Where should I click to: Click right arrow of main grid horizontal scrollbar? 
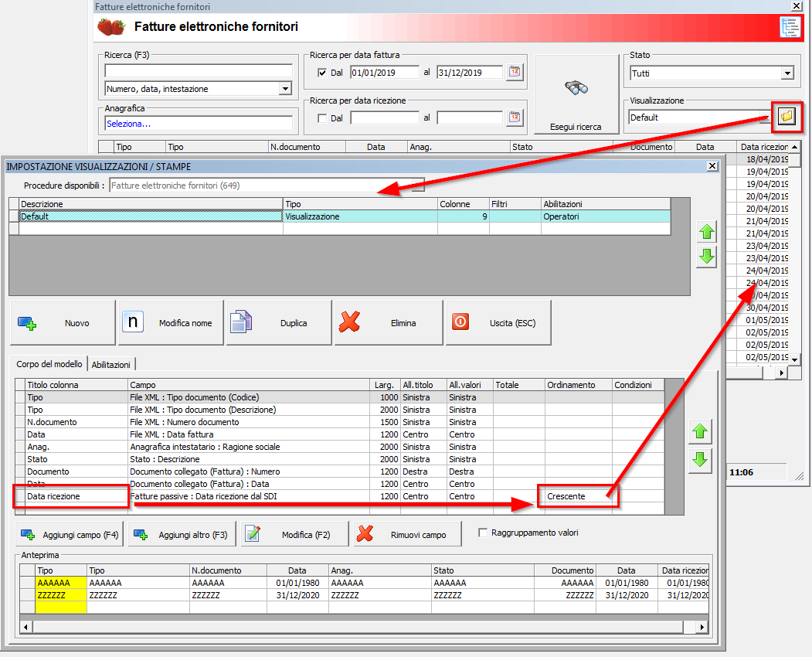click(x=781, y=372)
